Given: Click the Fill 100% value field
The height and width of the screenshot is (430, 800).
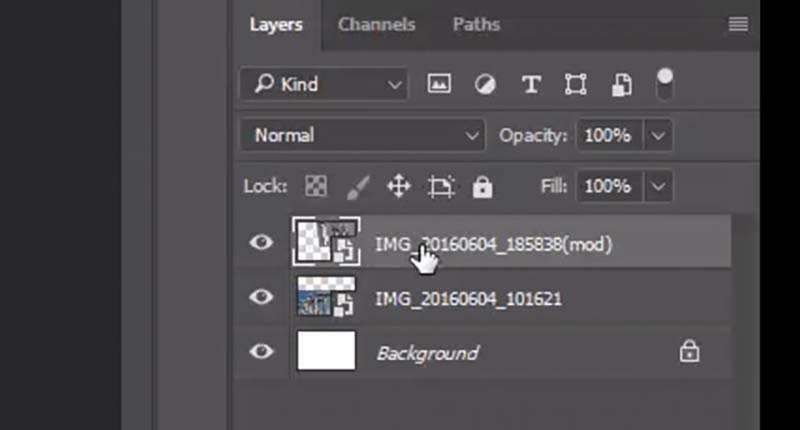Looking at the screenshot, I should tap(609, 186).
